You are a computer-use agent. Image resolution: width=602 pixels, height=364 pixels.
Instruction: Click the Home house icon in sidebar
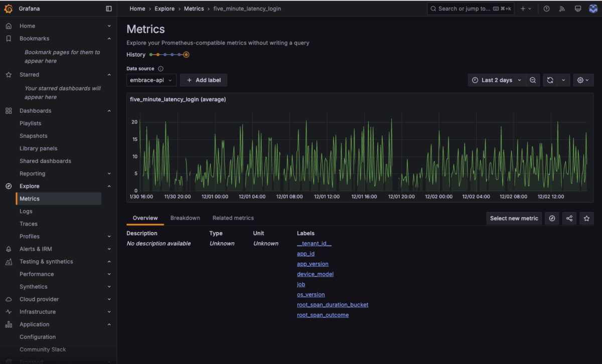click(9, 26)
